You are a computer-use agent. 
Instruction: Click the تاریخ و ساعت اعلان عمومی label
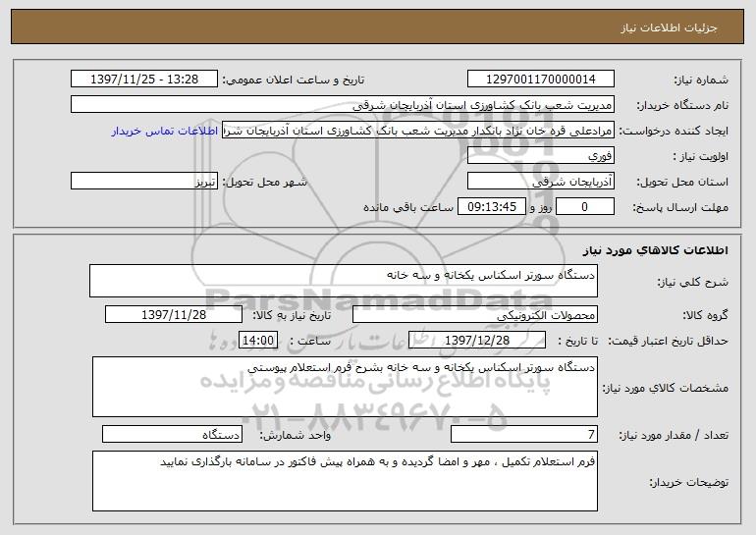(294, 80)
